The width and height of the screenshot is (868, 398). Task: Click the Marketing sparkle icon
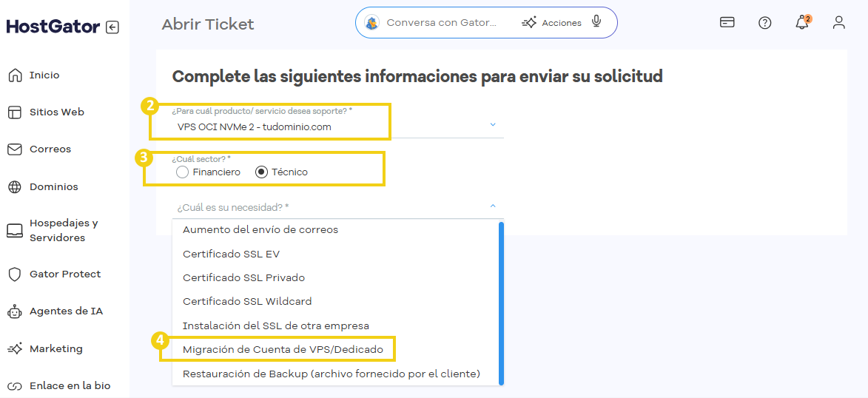click(15, 348)
